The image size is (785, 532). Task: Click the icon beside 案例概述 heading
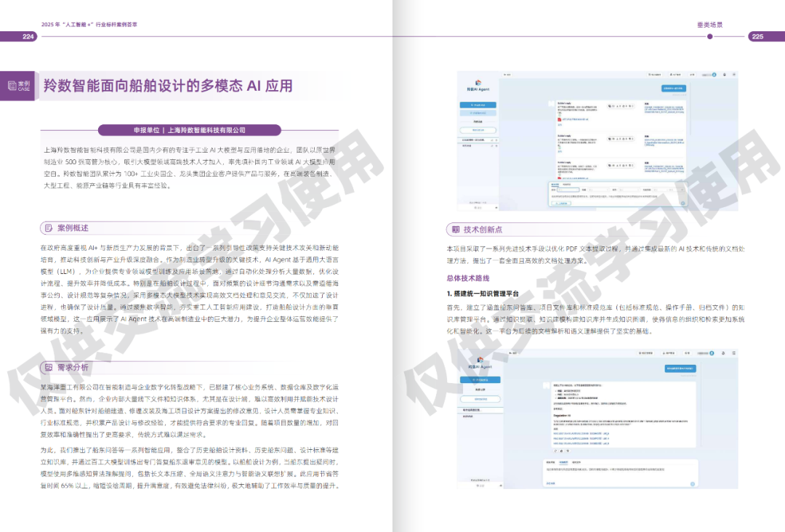point(49,228)
